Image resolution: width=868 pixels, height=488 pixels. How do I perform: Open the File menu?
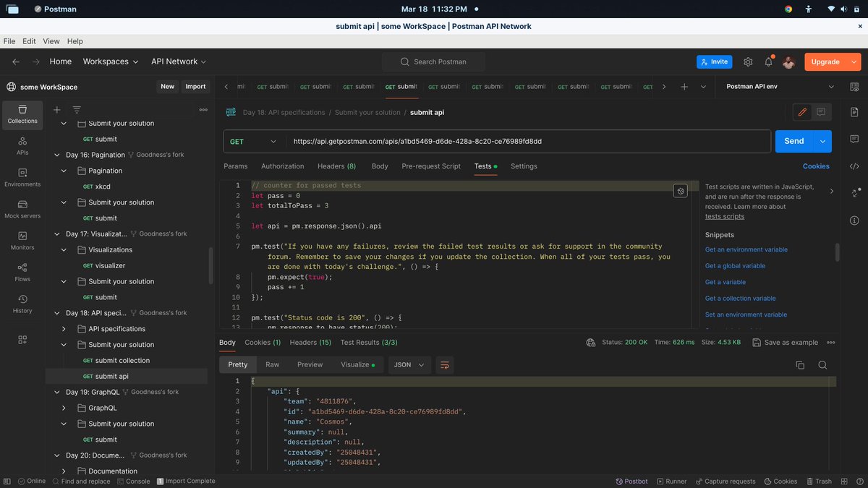point(9,41)
